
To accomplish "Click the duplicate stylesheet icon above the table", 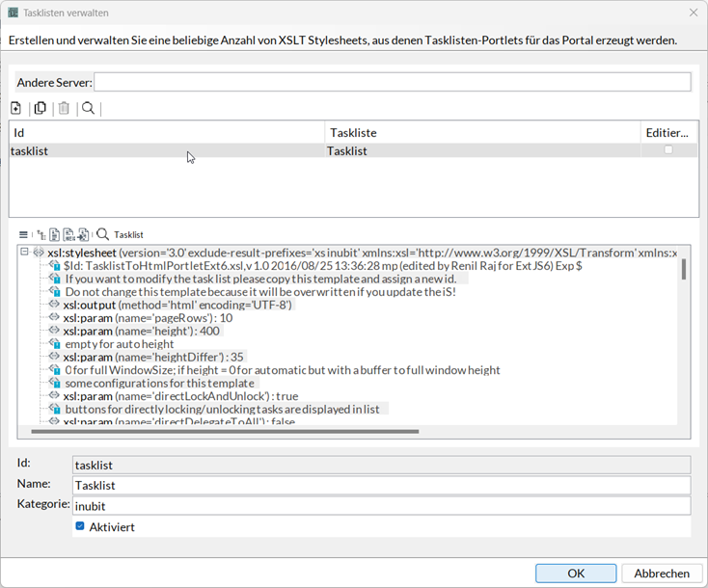I will (x=41, y=108).
